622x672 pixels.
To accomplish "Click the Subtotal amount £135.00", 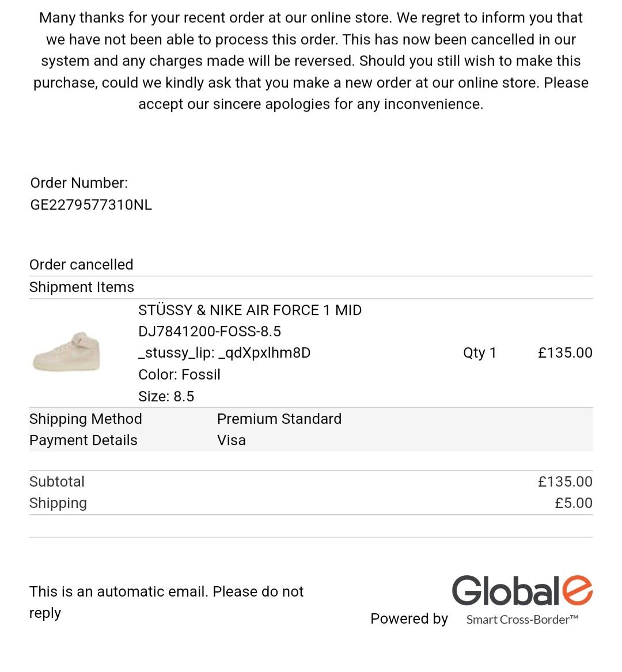I will point(564,482).
